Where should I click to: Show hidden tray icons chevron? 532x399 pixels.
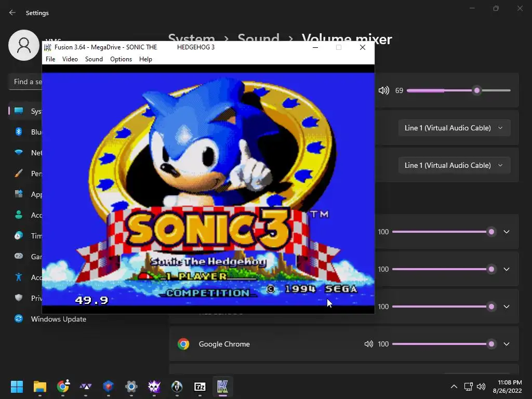454,387
